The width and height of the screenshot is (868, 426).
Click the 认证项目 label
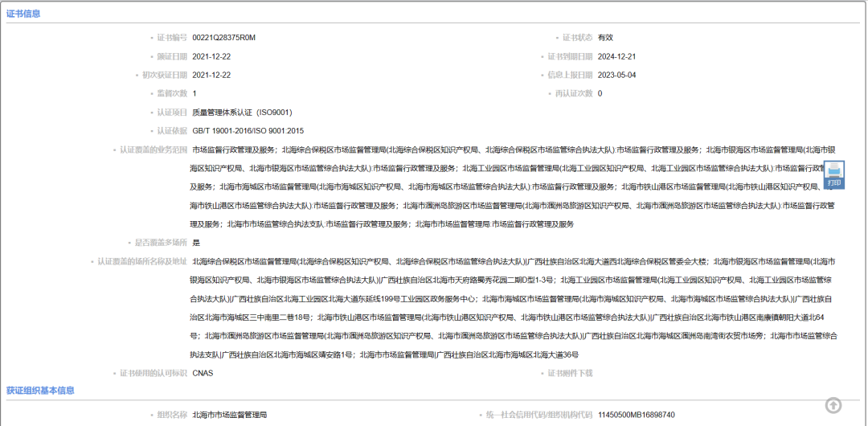pos(172,113)
